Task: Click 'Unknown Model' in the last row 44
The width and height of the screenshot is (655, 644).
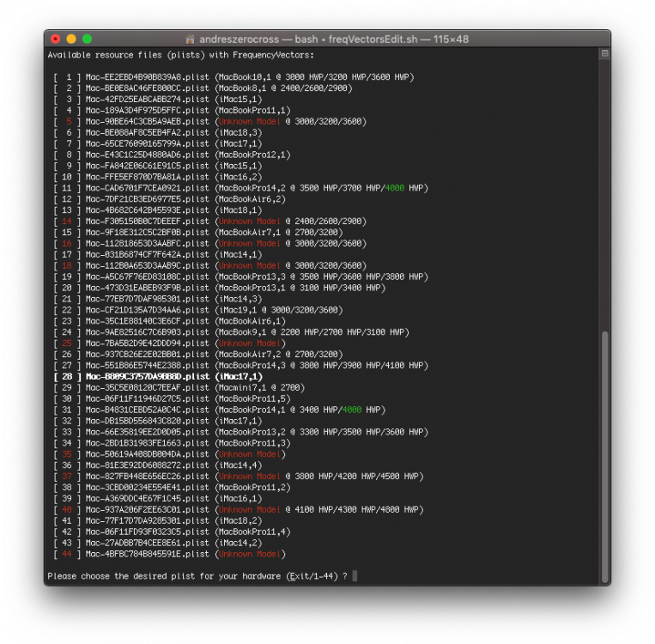Action: click(250, 554)
